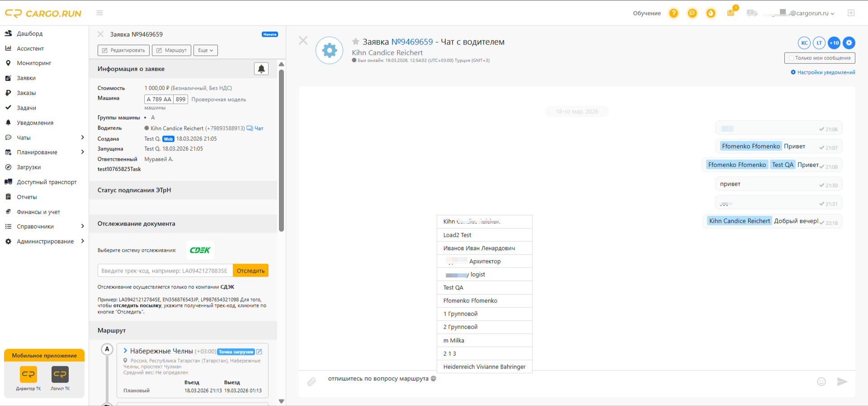
Task: Open the notifications box icon with badge
Action: tap(731, 13)
